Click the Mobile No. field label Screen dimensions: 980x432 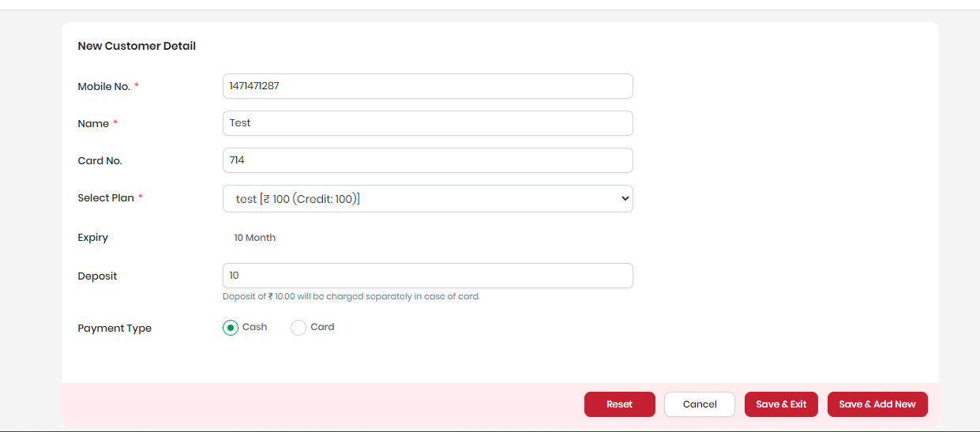click(x=104, y=87)
